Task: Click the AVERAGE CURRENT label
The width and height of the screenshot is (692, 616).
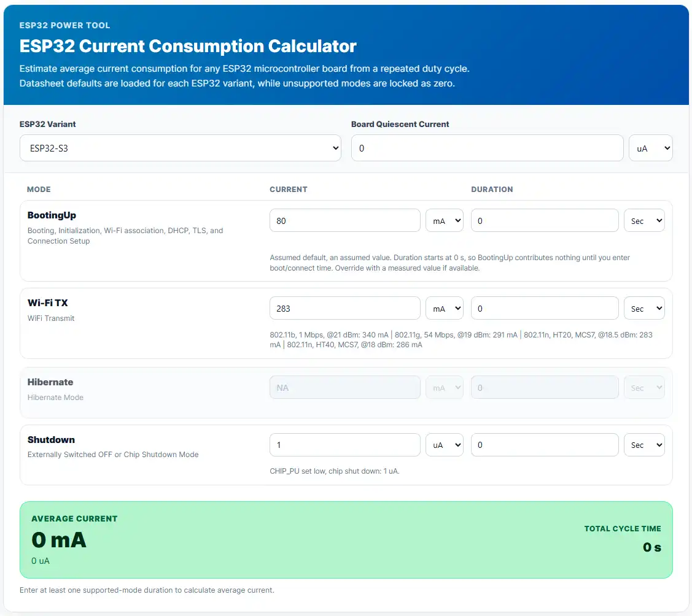Action: click(x=74, y=518)
